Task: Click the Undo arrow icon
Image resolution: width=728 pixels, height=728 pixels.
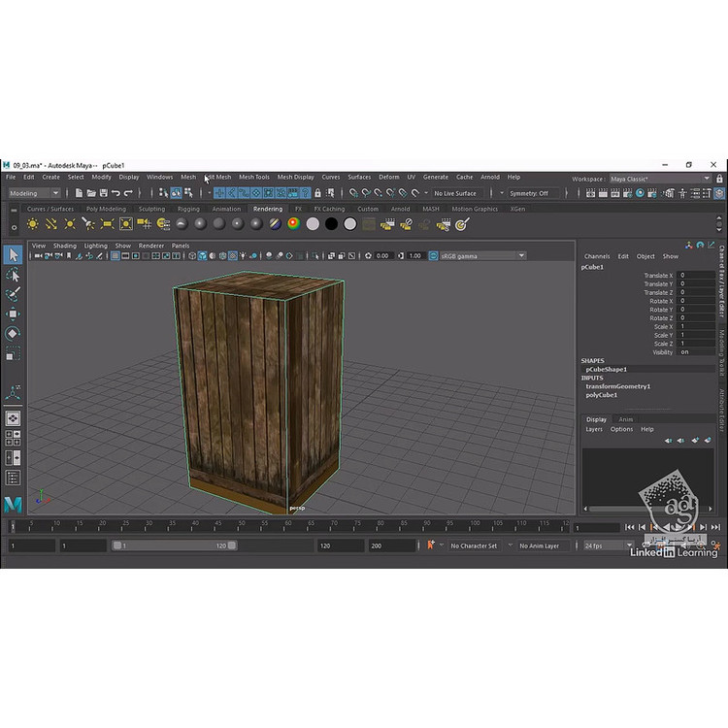Action: 116,193
